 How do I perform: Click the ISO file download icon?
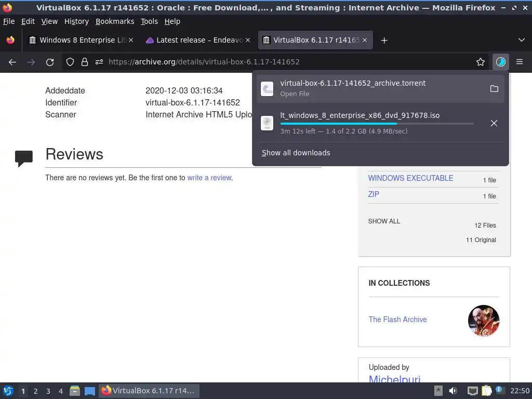pos(267,123)
